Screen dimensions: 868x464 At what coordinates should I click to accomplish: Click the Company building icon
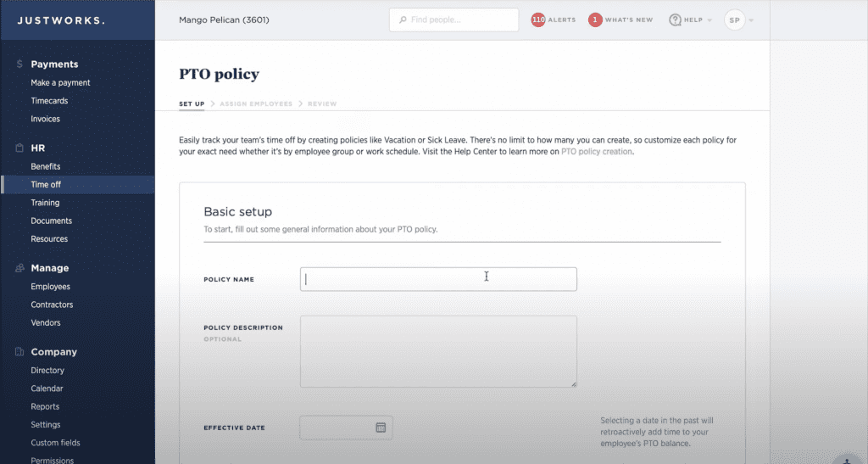[x=19, y=351]
